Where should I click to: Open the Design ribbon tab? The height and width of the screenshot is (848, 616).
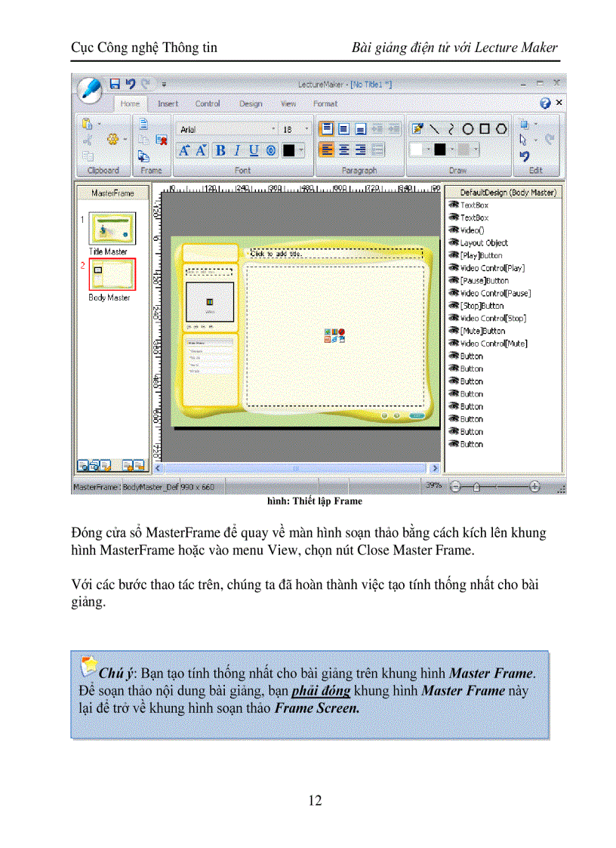click(251, 103)
